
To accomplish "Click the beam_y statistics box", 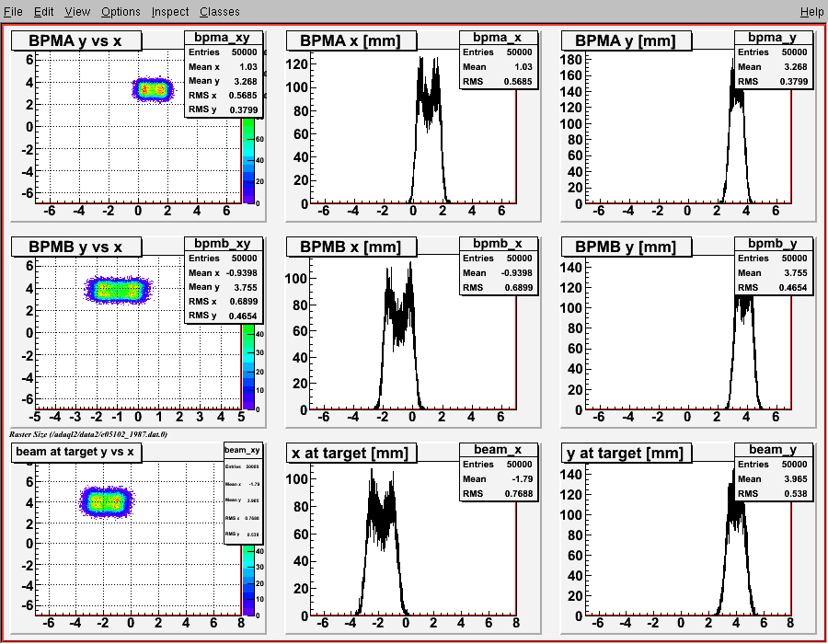I will [x=774, y=471].
